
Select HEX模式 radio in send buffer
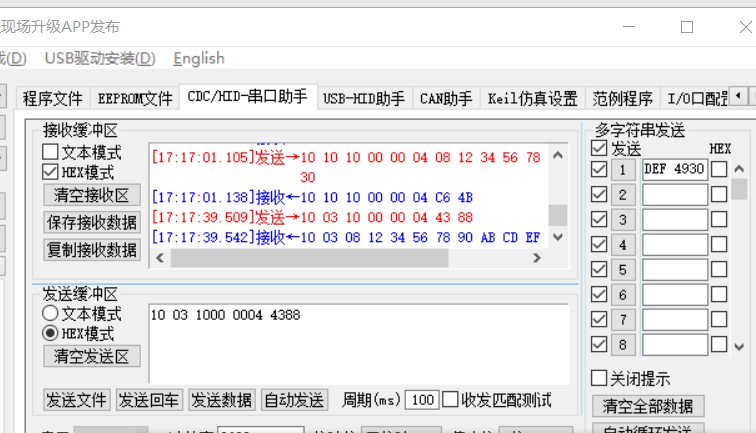(x=50, y=333)
